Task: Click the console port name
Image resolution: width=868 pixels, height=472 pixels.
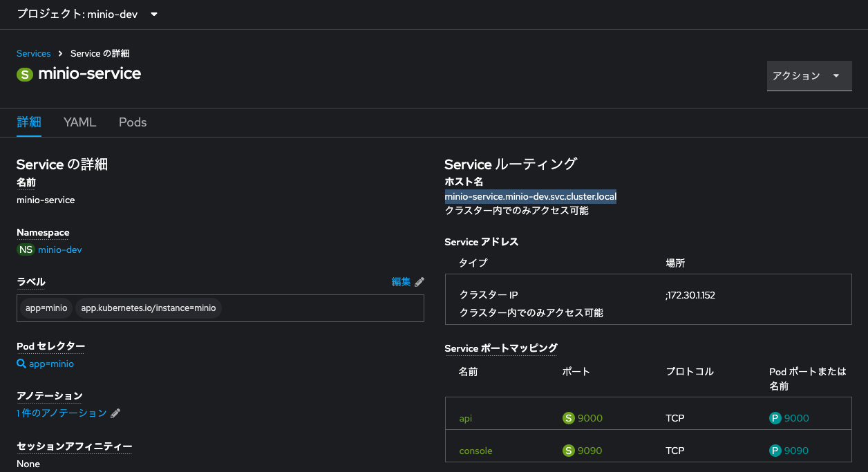Action: coord(475,451)
